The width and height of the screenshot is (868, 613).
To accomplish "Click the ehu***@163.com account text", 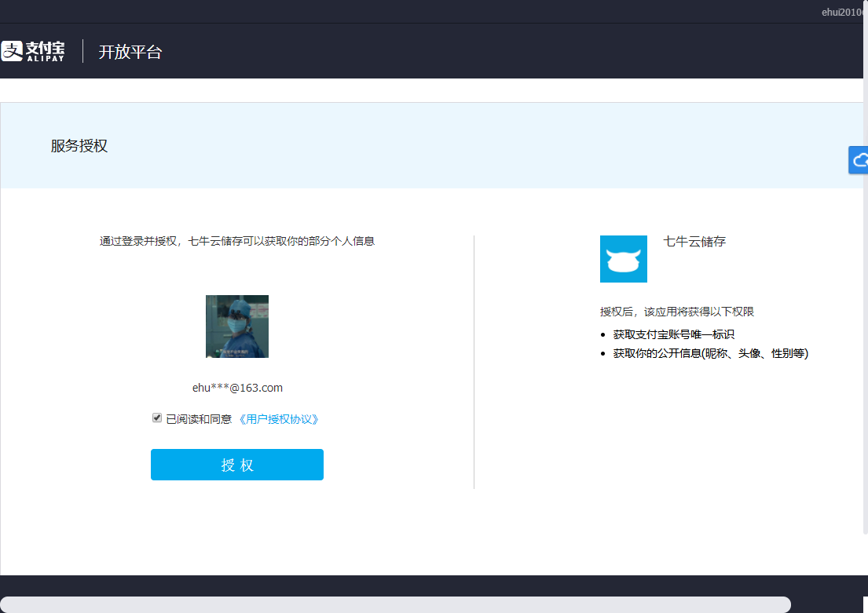I will tap(237, 388).
